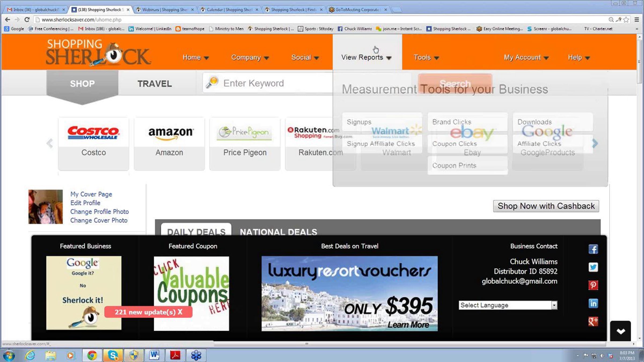Bookmark this page with the star icon
Image resolution: width=644 pixels, height=362 pixels.
(626, 20)
